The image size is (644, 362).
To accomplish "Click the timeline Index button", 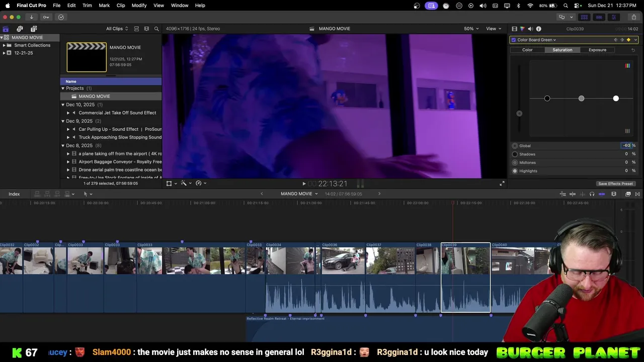I will 14,194.
